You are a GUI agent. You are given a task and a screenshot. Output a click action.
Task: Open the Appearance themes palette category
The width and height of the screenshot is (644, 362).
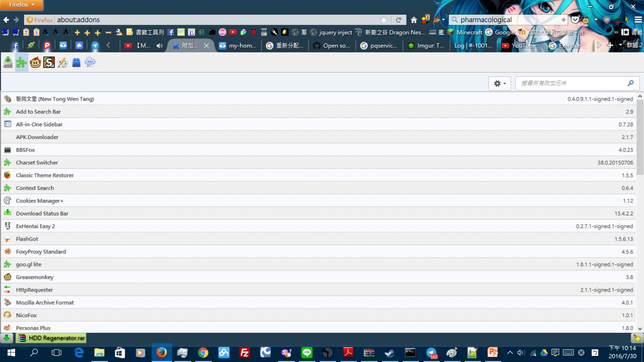[62, 62]
